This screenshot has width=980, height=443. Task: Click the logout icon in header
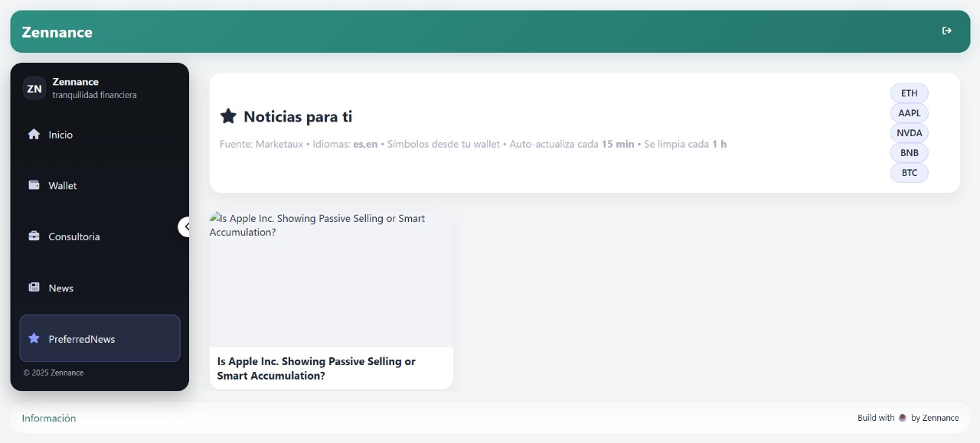(x=947, y=31)
